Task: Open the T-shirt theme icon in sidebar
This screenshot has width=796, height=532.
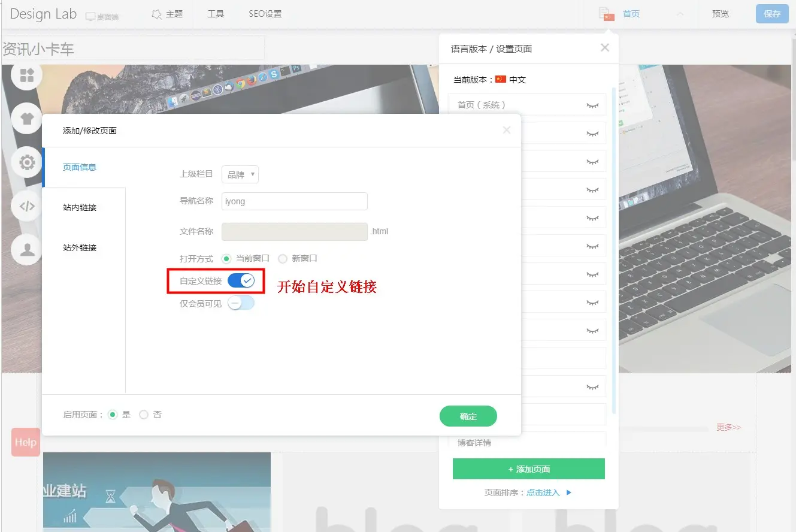Action: coord(27,118)
